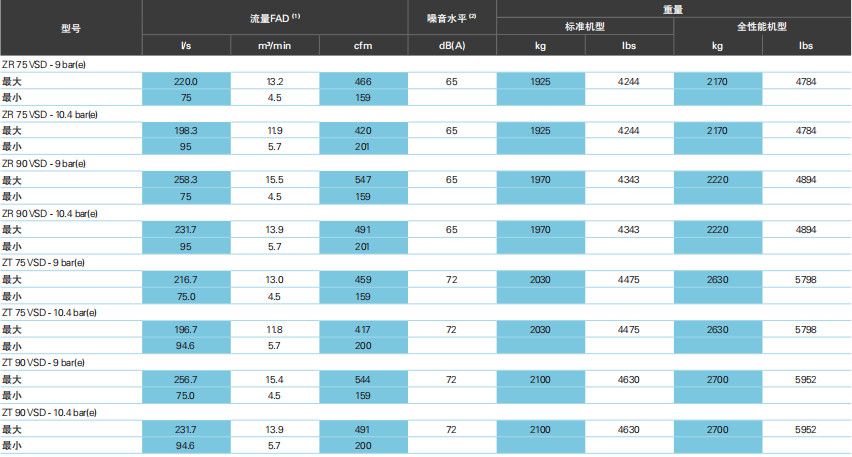
Task: Select the 258.3 l/s flow cell
Action: point(186,180)
